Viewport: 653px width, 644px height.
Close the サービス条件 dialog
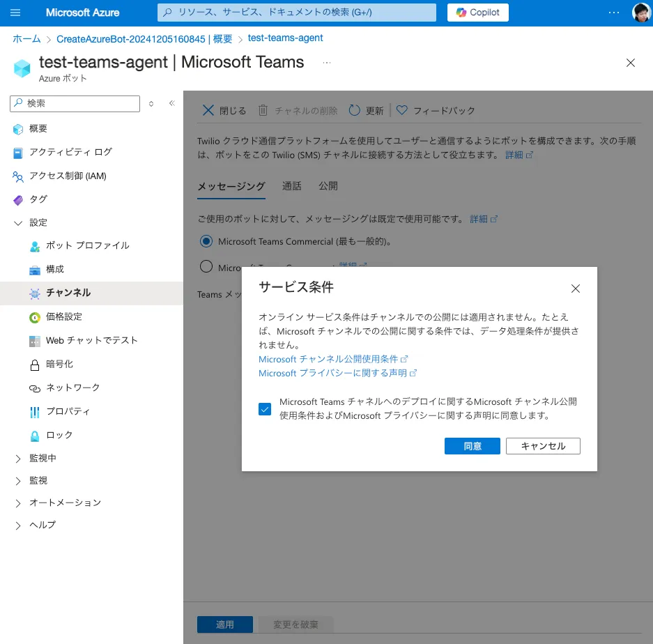(575, 289)
